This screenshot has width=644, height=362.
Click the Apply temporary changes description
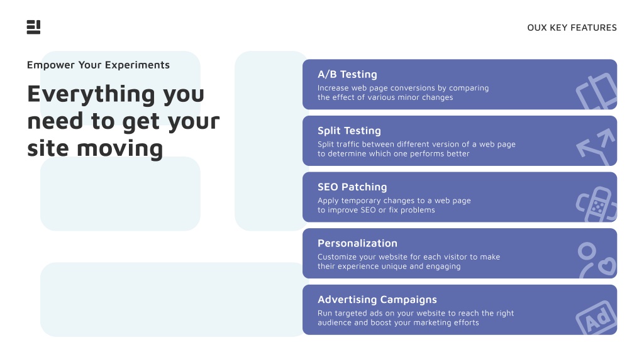[394, 206]
